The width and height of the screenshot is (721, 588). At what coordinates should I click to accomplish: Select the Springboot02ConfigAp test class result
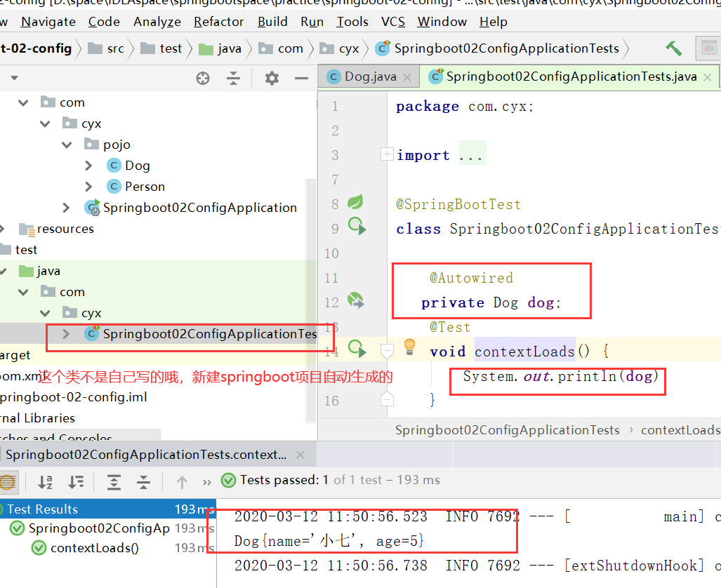coord(99,528)
